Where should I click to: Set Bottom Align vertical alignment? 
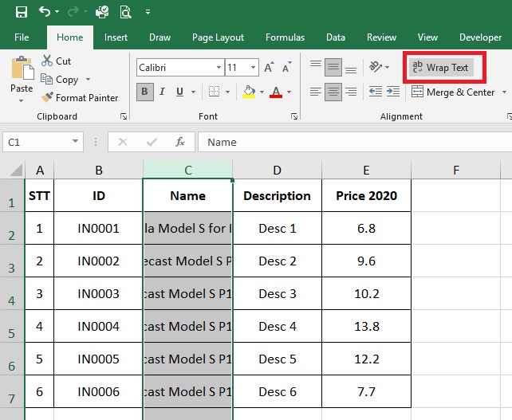pos(351,69)
